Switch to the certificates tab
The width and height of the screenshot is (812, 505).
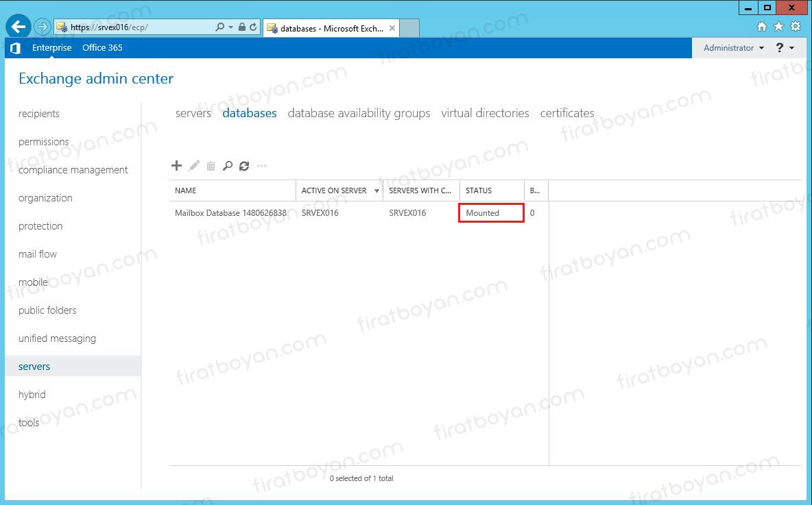coord(567,113)
